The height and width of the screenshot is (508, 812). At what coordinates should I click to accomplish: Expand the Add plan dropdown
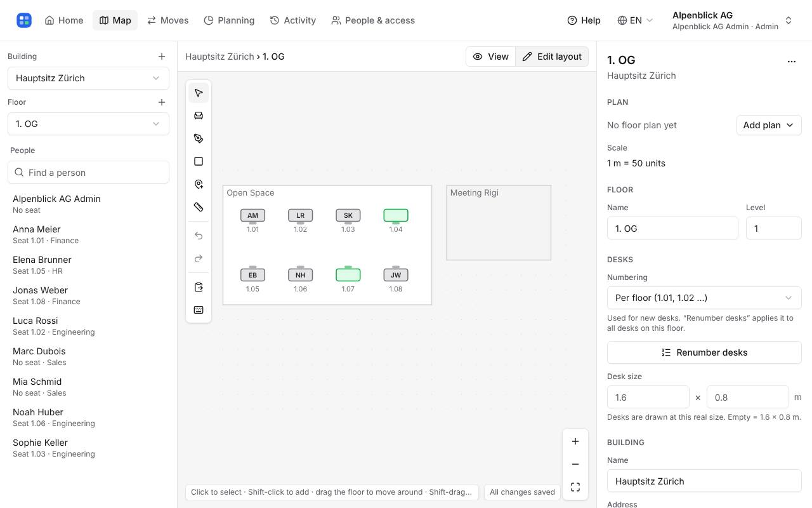click(x=769, y=125)
